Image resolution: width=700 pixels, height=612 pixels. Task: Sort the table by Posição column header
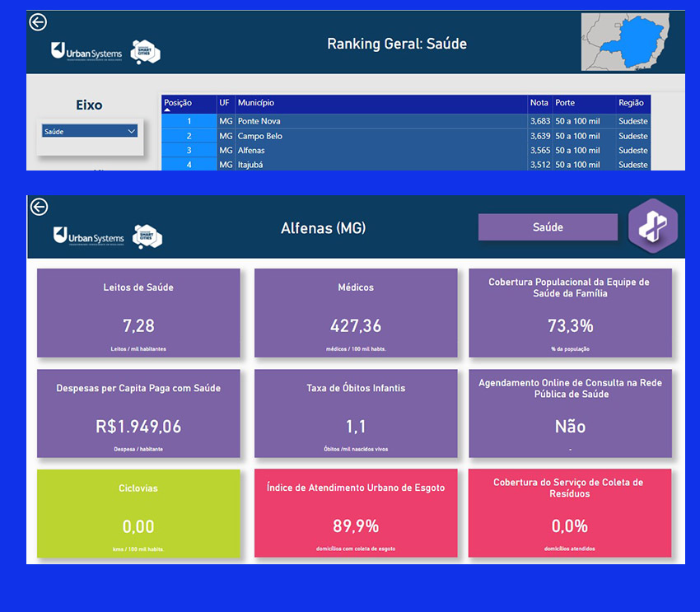point(178,104)
